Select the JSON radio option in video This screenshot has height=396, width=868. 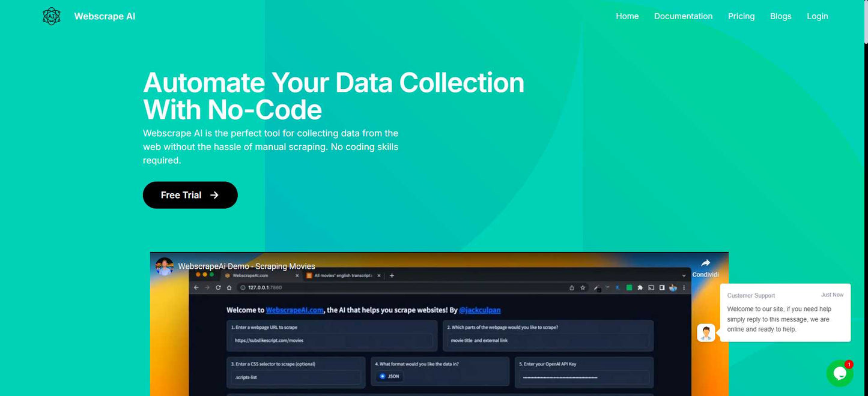tap(383, 376)
